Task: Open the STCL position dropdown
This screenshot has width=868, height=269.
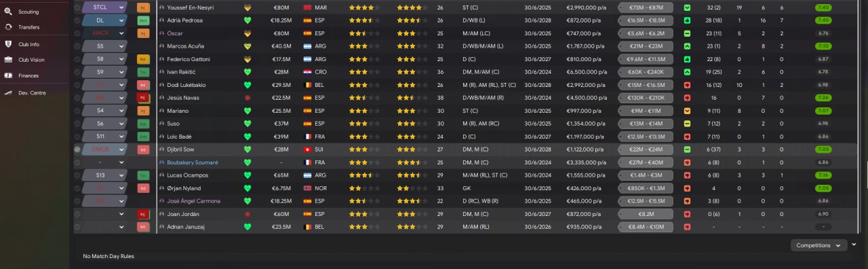Action: pyautogui.click(x=104, y=7)
